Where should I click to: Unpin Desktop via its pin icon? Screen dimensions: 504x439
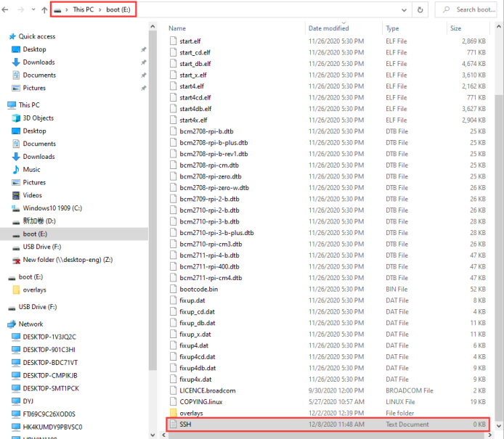pyautogui.click(x=144, y=49)
